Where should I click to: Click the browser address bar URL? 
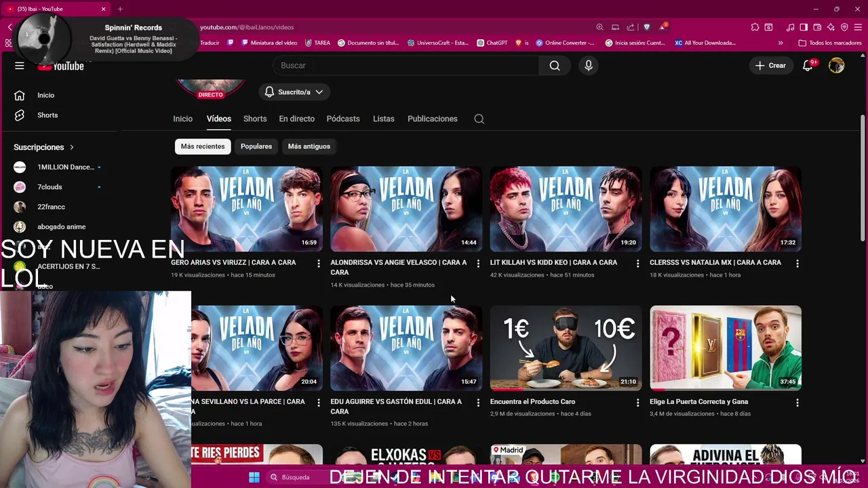[x=247, y=27]
